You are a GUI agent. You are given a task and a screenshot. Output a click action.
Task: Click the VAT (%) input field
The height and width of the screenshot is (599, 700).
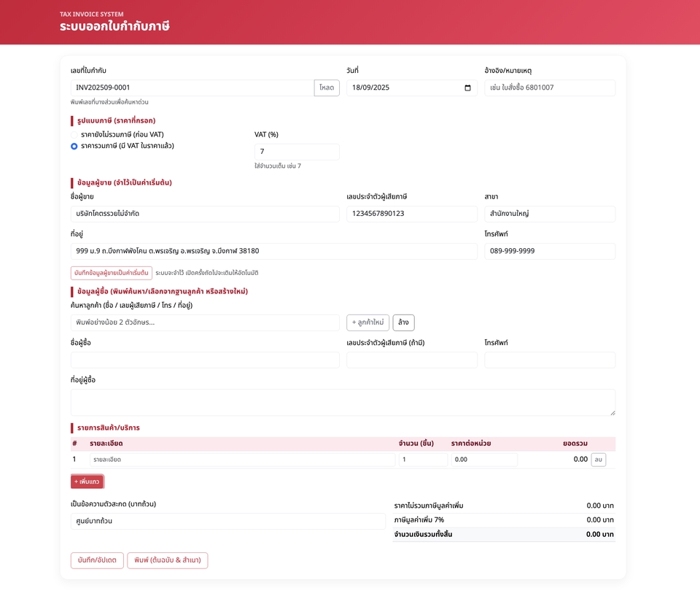297,152
